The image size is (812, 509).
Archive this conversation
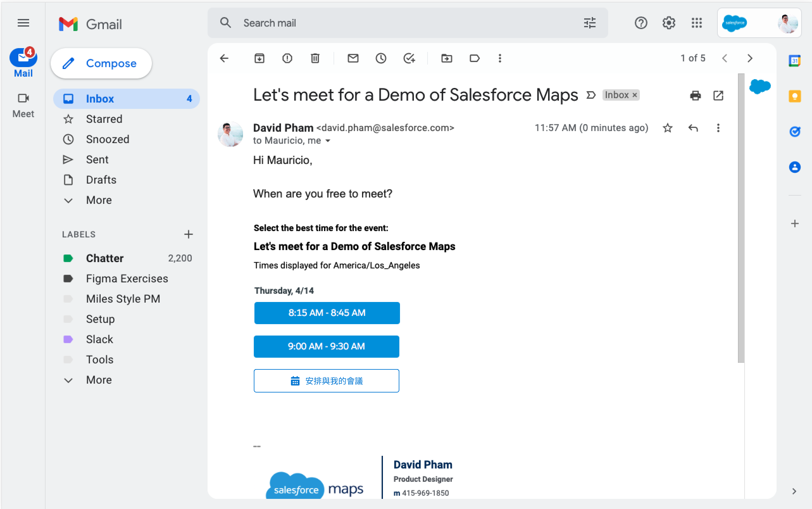click(x=259, y=58)
